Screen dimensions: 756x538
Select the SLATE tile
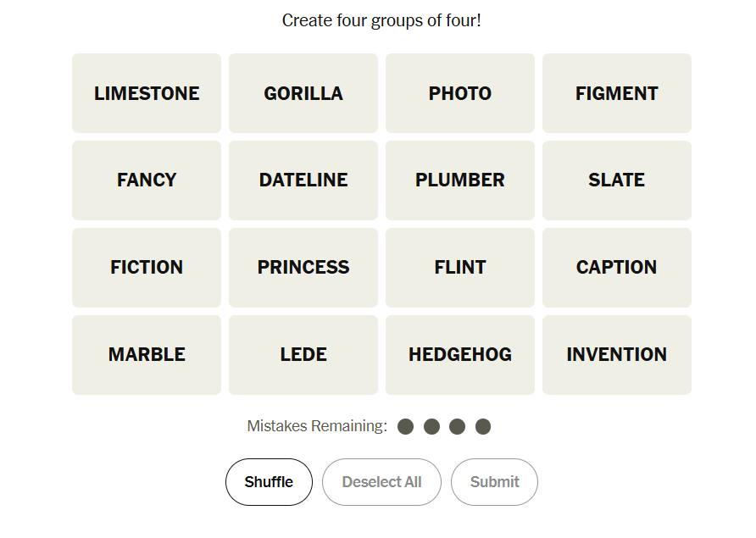[x=617, y=180]
